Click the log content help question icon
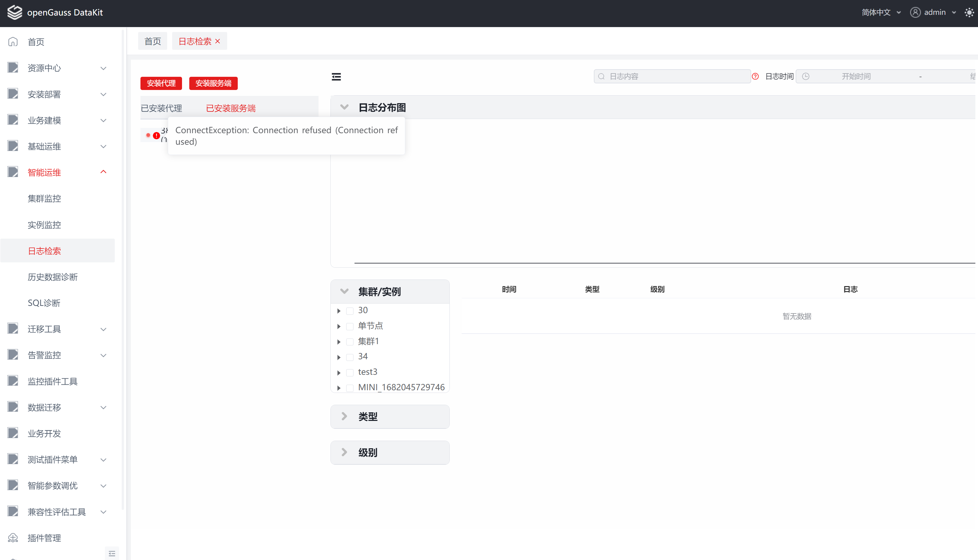Image resolution: width=978 pixels, height=560 pixels. pos(755,76)
